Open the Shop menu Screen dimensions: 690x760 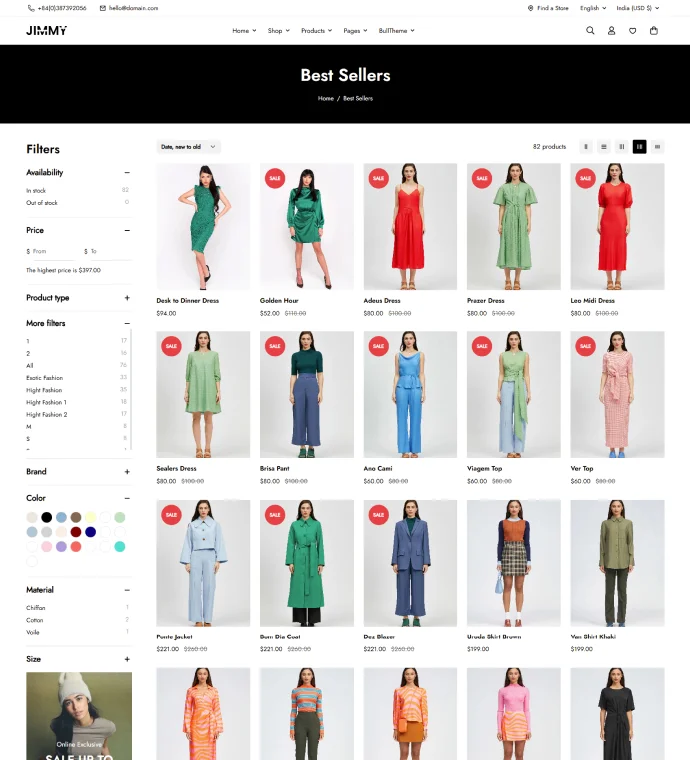[279, 31]
